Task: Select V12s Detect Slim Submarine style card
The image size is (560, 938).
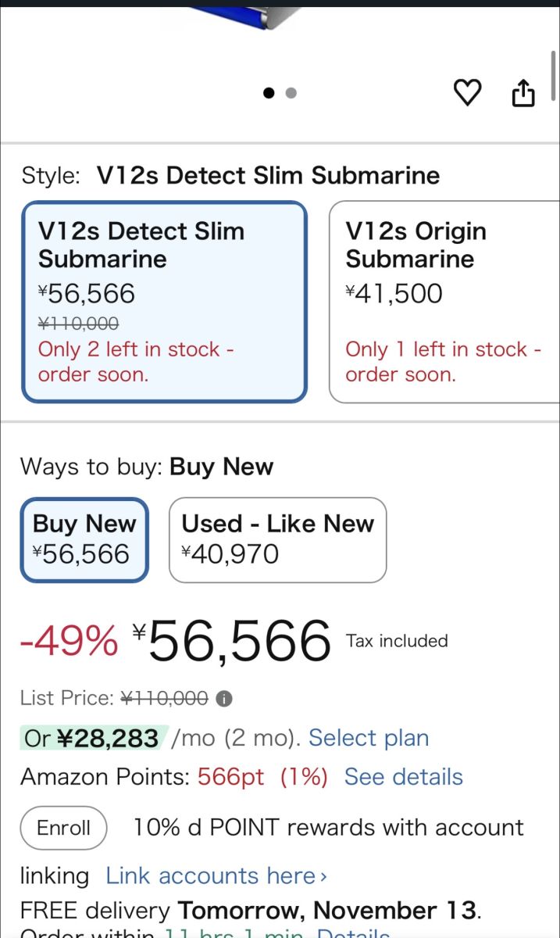Action: click(x=164, y=302)
